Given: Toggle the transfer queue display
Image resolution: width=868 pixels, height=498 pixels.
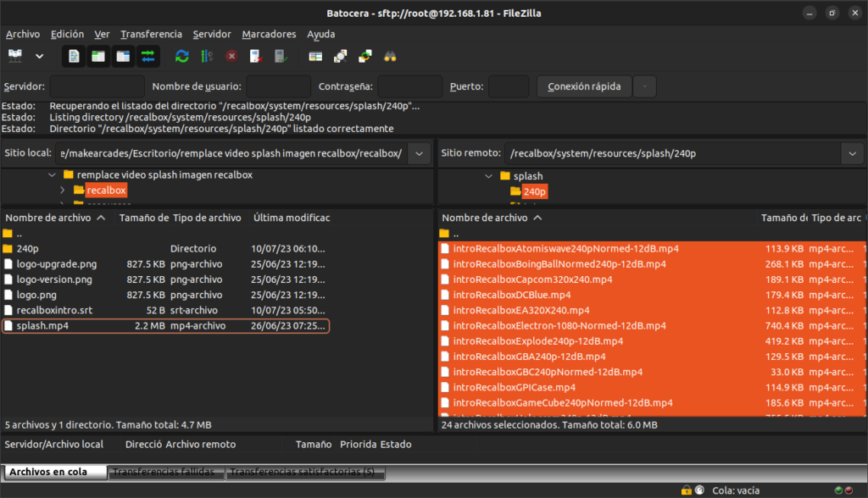Looking at the screenshot, I should [147, 56].
